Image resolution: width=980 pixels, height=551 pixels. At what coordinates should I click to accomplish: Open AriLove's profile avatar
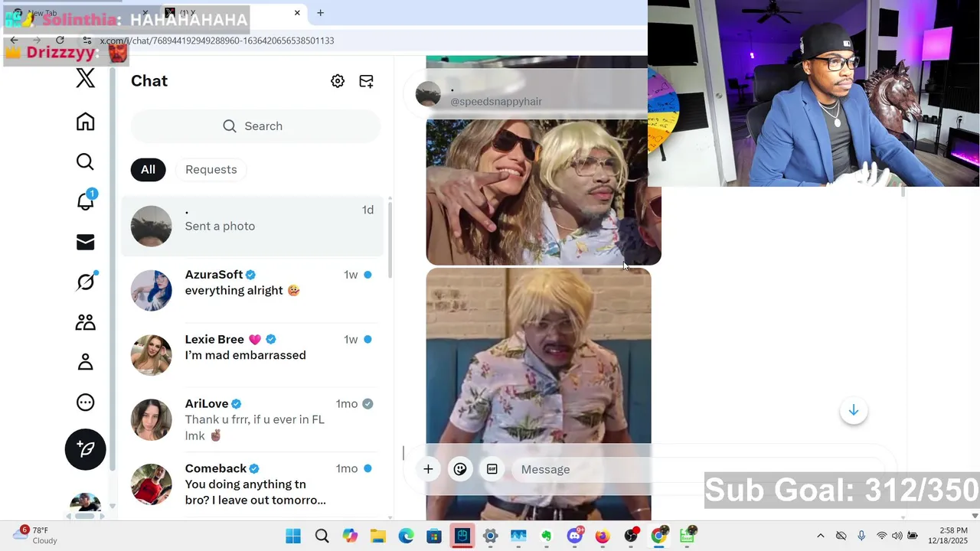pos(152,419)
